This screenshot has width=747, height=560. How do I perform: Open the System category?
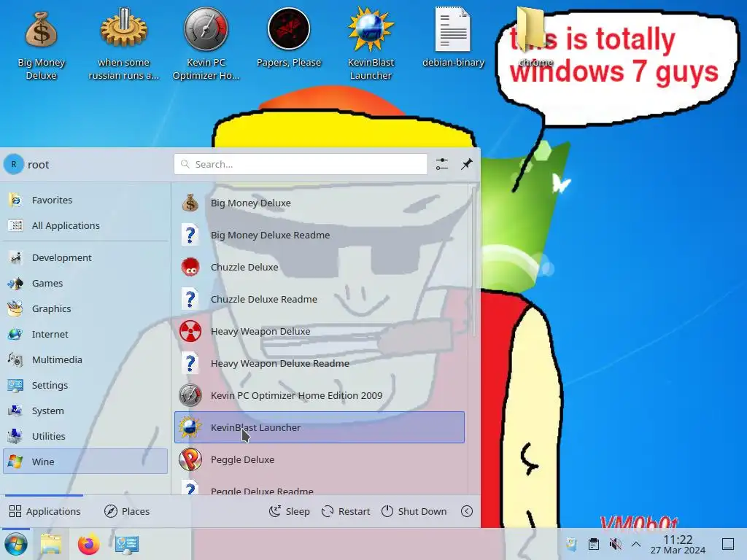(x=85, y=411)
